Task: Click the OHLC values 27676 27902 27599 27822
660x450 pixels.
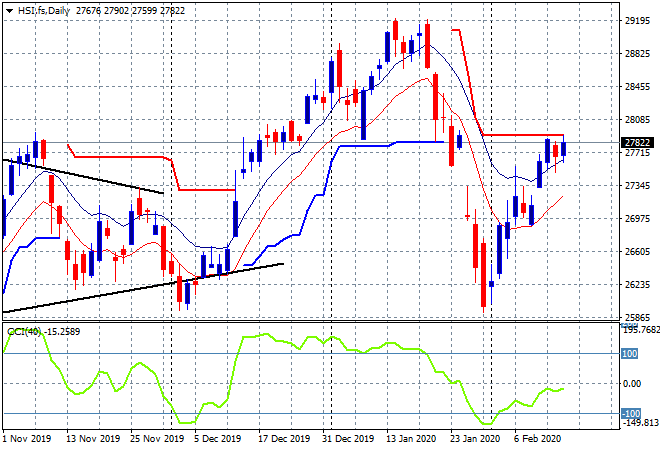Action: [x=130, y=11]
